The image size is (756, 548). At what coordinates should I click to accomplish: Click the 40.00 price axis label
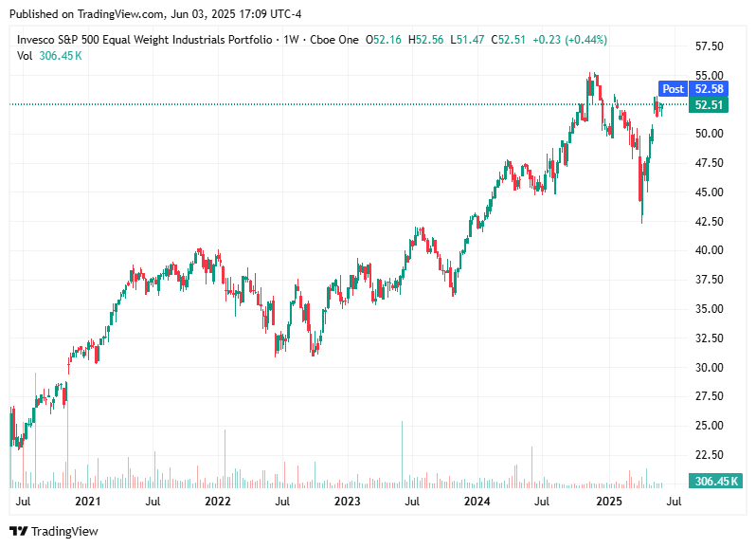(709, 250)
